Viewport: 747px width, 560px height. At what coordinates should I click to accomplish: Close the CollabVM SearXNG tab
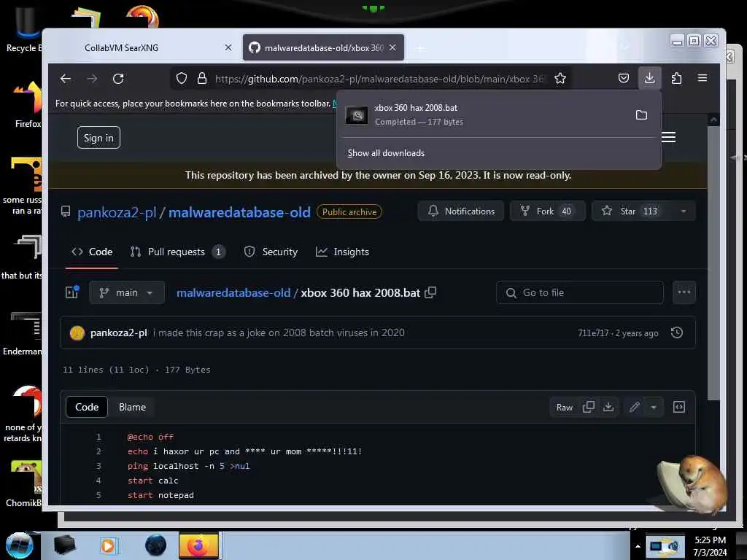(x=228, y=47)
